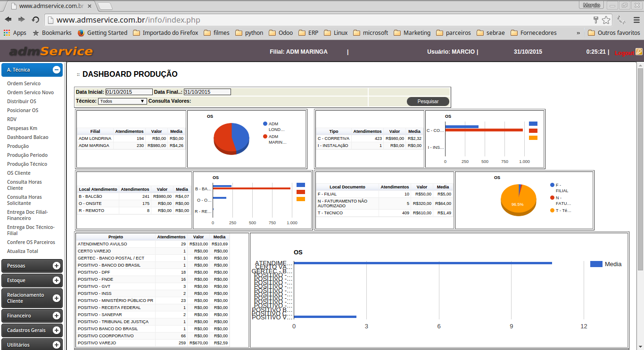The height and width of the screenshot is (350, 644).
Task: Bookmark this page with star icon
Action: (x=606, y=20)
